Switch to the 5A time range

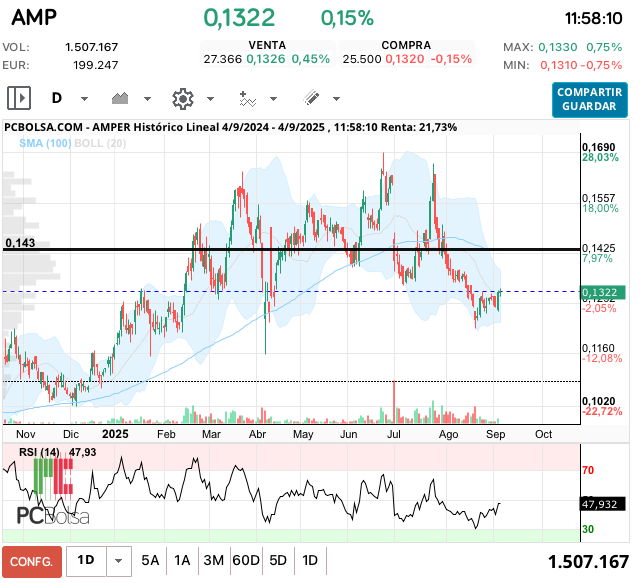click(x=150, y=560)
